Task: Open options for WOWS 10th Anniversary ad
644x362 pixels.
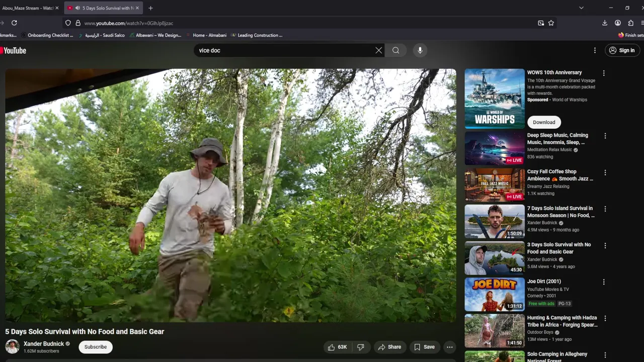Action: point(604,73)
